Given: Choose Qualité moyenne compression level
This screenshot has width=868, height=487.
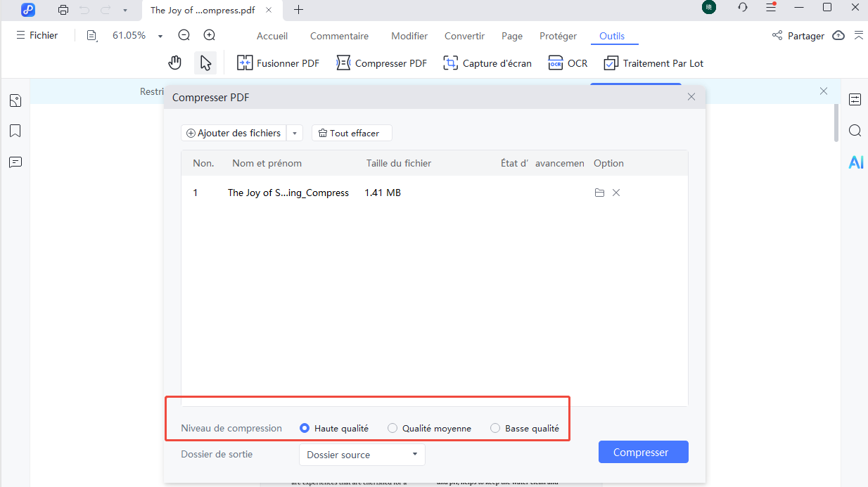Looking at the screenshot, I should pos(392,427).
